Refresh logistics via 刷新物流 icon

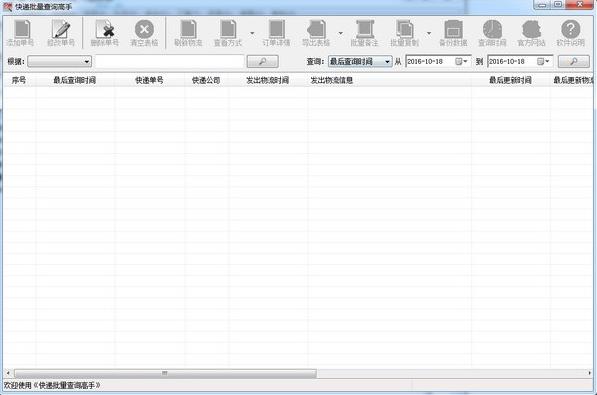[x=188, y=34]
